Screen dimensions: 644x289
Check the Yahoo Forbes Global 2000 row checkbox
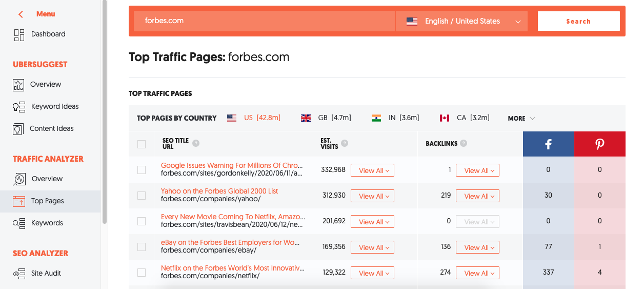click(x=142, y=196)
